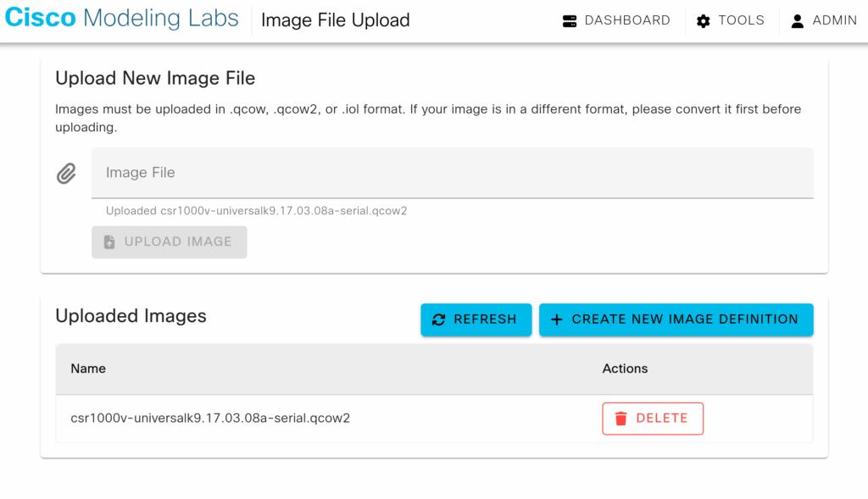Click the red trash can icon
The width and height of the screenshot is (868, 499).
[x=621, y=419]
